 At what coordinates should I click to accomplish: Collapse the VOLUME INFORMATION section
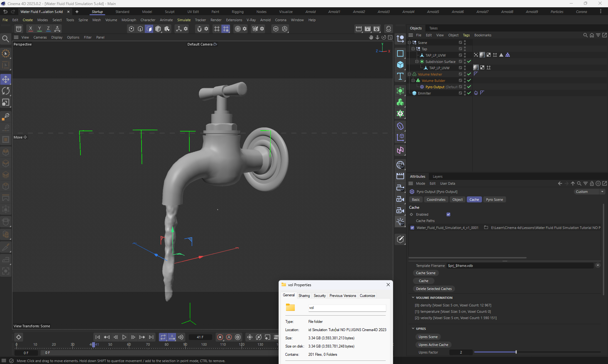click(413, 298)
